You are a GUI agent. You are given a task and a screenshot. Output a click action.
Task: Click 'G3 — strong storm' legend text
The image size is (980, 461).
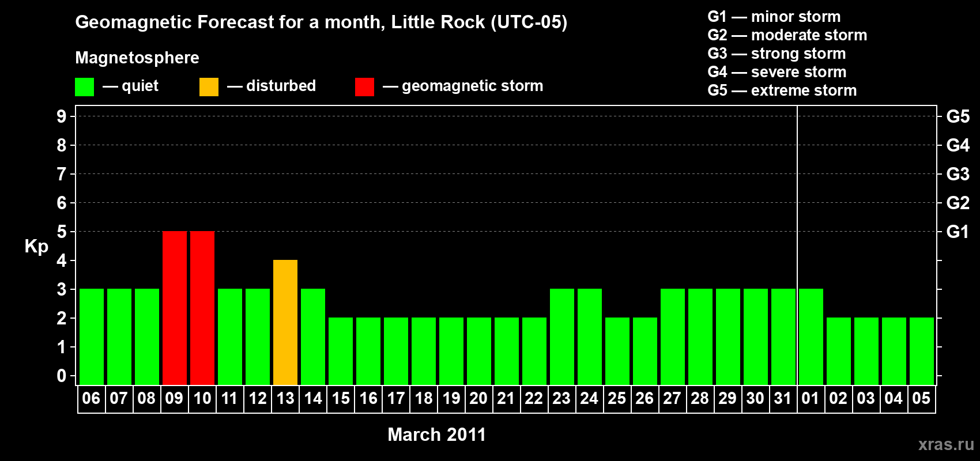click(x=777, y=54)
